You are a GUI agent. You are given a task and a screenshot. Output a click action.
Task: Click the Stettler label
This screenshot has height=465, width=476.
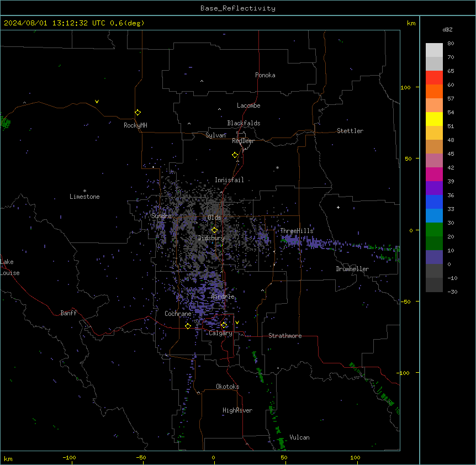click(350, 131)
